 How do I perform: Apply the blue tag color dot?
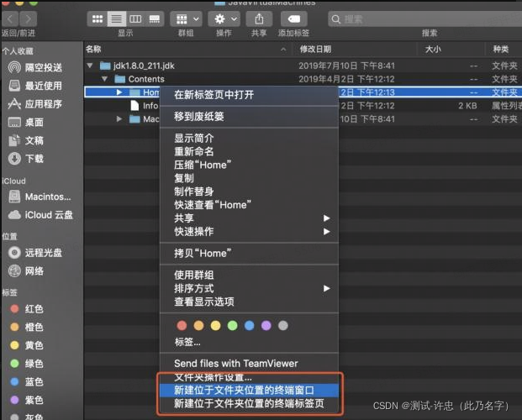tap(250, 325)
